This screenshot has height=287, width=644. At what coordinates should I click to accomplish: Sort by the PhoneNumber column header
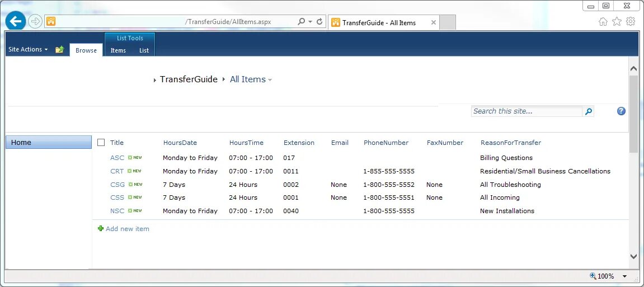386,143
